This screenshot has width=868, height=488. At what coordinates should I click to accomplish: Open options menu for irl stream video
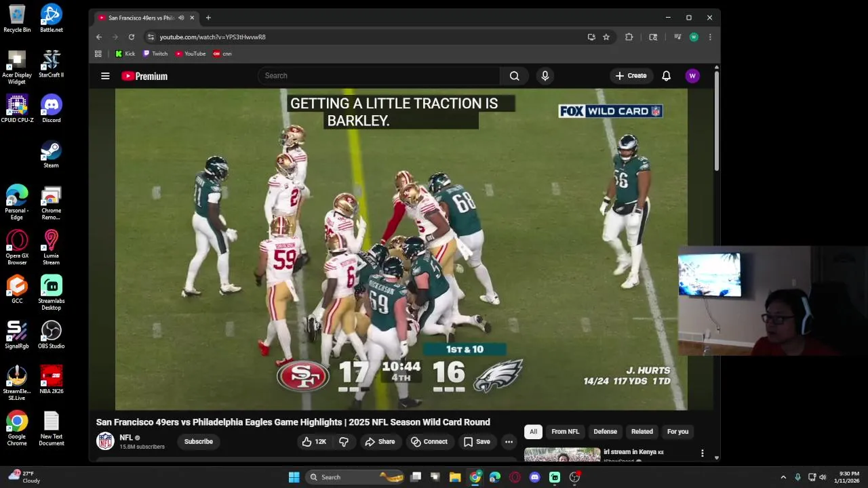click(x=702, y=453)
